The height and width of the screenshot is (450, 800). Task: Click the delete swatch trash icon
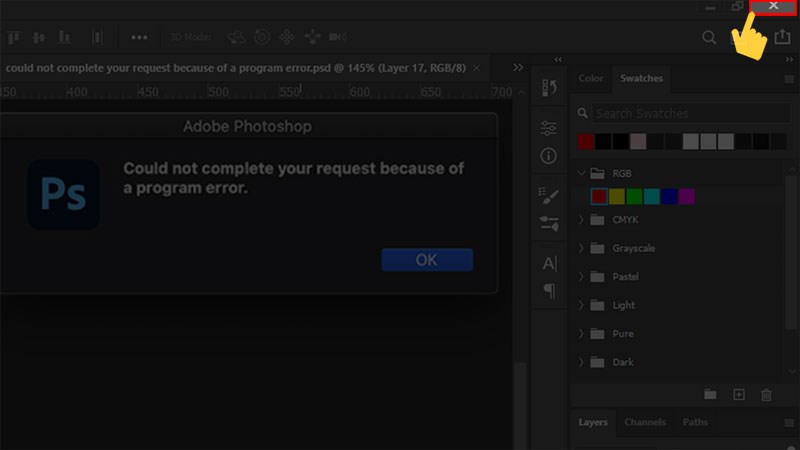[x=766, y=394]
